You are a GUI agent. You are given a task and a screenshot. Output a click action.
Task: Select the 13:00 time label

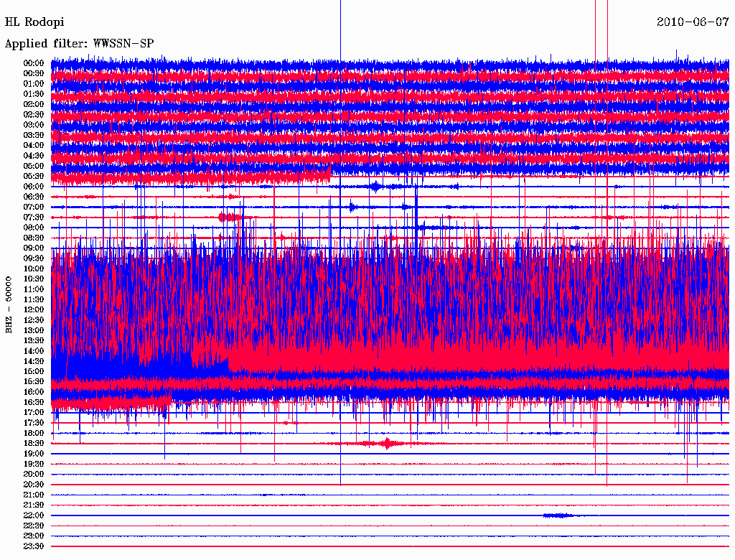coord(34,331)
